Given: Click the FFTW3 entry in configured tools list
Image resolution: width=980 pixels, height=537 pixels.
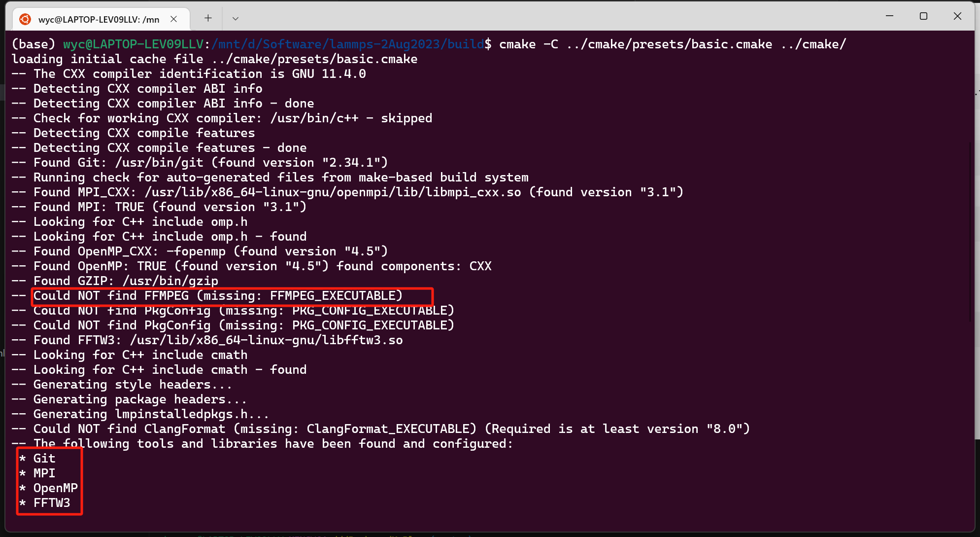Looking at the screenshot, I should (52, 503).
